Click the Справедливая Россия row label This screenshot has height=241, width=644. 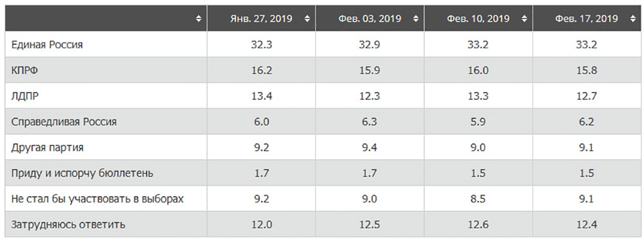[x=64, y=122]
